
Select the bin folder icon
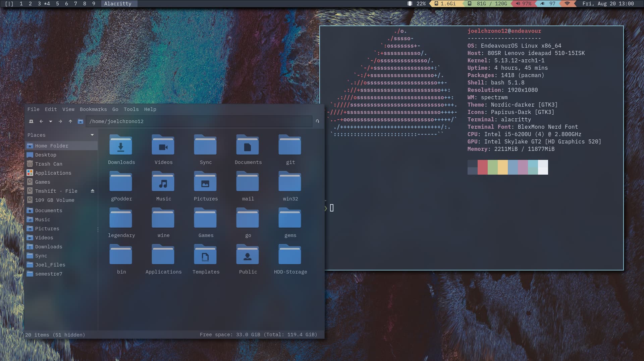pyautogui.click(x=121, y=254)
